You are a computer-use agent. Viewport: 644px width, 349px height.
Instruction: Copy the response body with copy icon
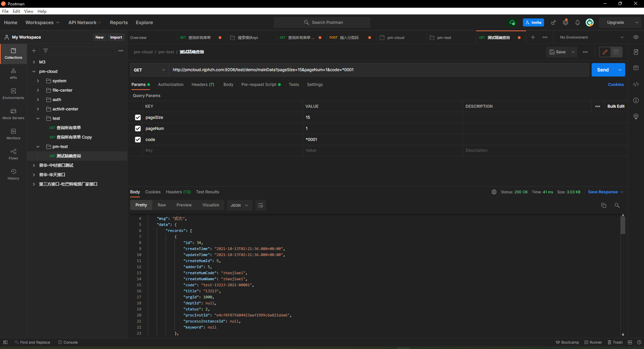pos(603,205)
